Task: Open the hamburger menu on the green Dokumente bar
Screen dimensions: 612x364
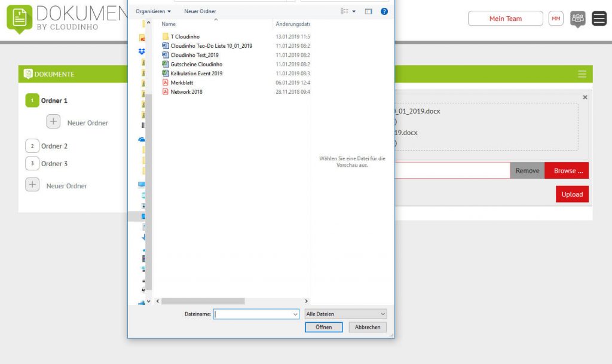Action: [x=582, y=74]
